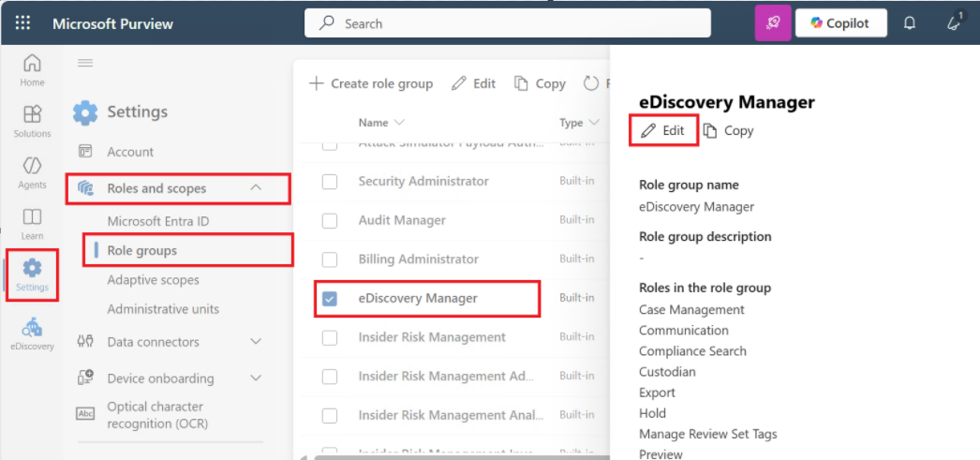980x460 pixels.
Task: Click the Data connectors plug icon
Action: pyautogui.click(x=85, y=341)
